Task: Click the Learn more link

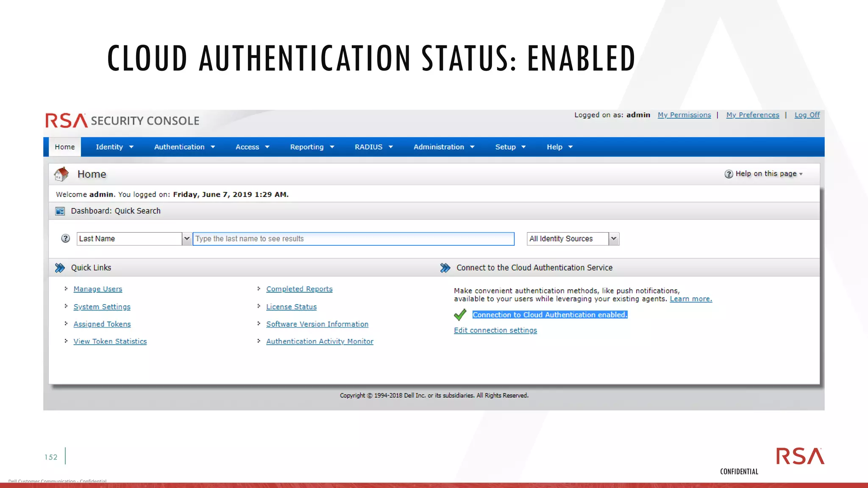Action: pyautogui.click(x=691, y=299)
